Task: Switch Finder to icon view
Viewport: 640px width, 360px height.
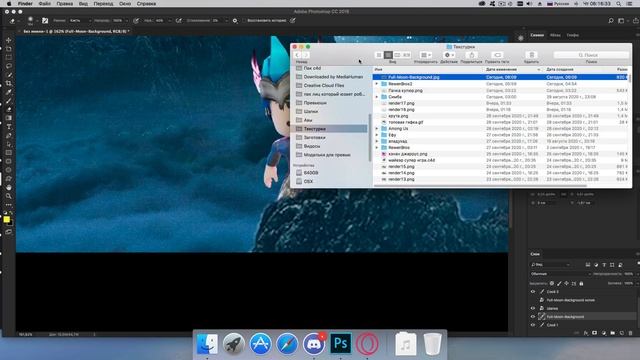Action: point(379,55)
